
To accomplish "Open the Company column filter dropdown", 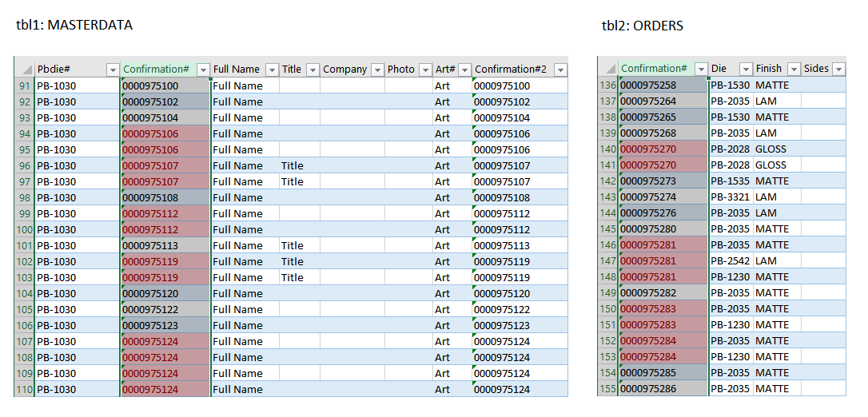I will click(x=377, y=69).
